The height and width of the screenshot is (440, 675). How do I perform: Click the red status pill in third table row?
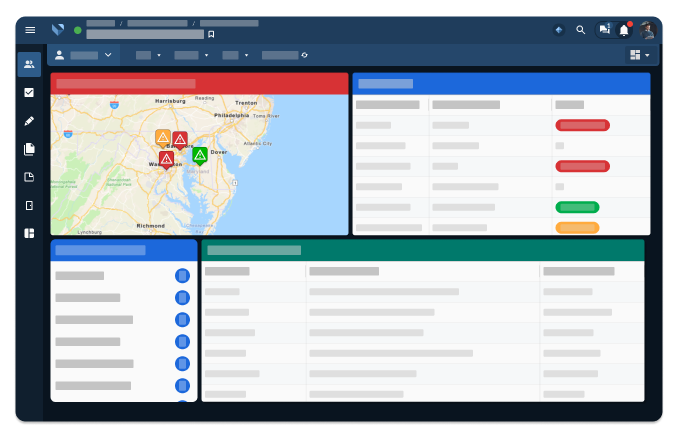click(x=582, y=166)
